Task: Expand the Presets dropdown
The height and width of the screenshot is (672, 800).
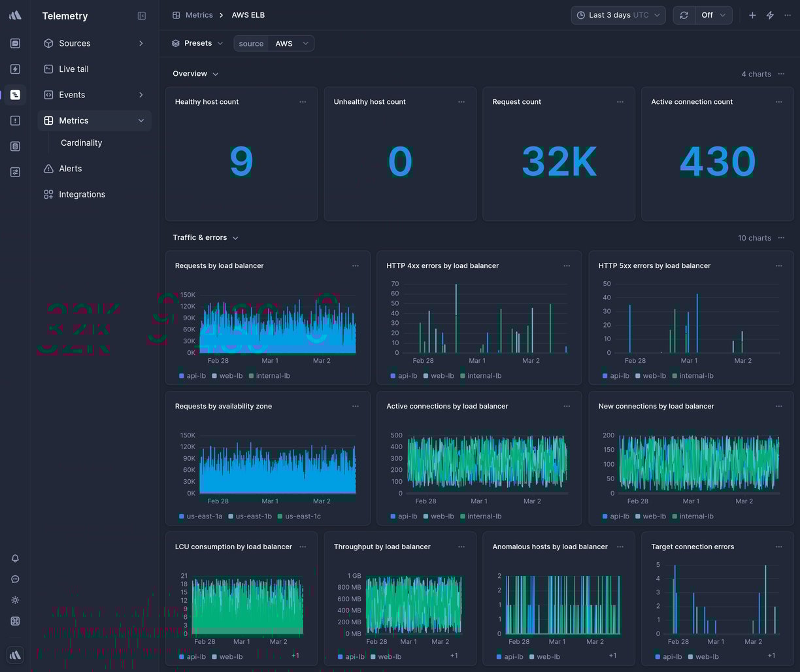Action: pos(198,43)
